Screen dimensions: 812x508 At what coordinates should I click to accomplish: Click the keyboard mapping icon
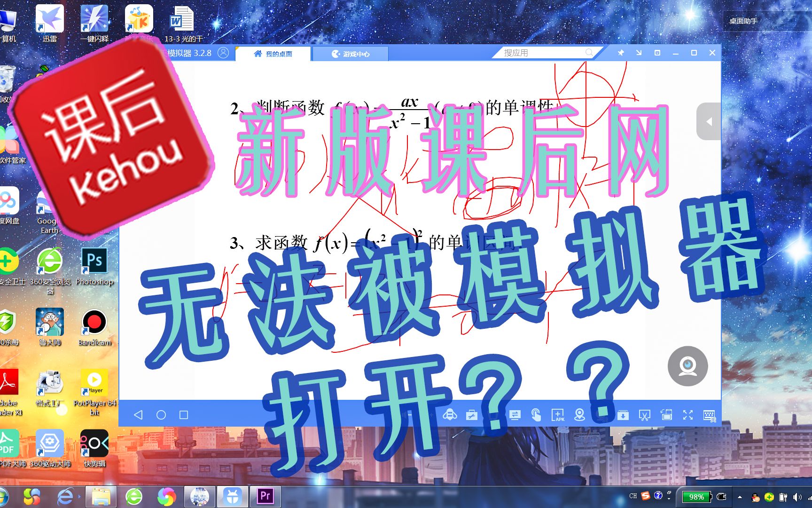tap(710, 415)
